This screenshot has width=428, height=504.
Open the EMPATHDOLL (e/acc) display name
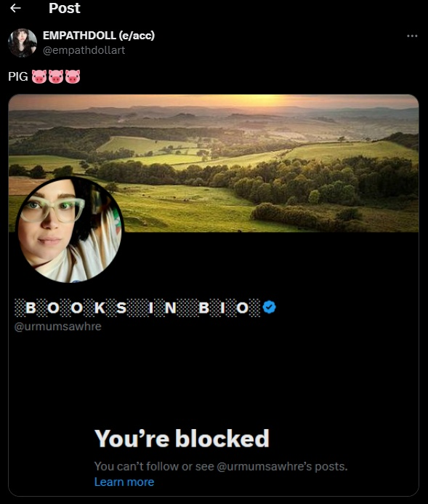point(99,36)
